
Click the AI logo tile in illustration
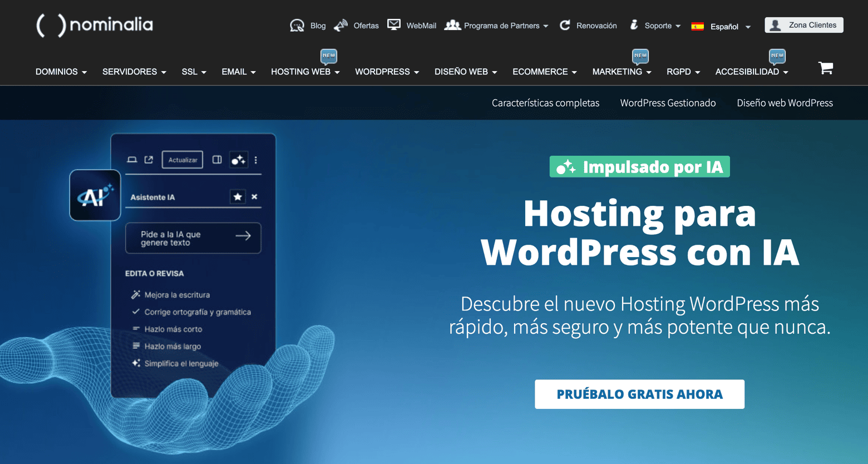click(x=95, y=195)
